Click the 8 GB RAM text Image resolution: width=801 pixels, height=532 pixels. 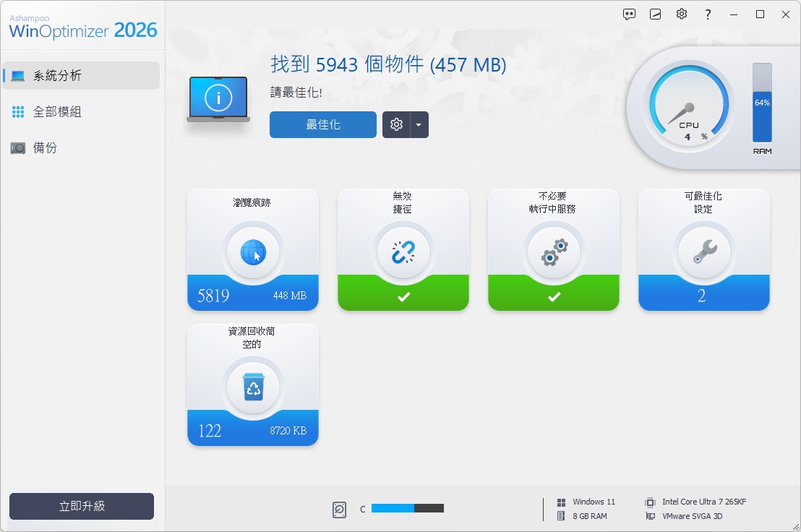[x=589, y=516]
